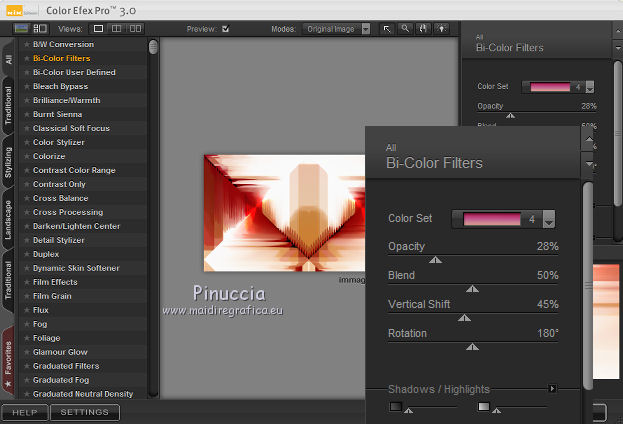623x424 pixels.
Task: Click the Highlights slider handle
Action: (x=496, y=410)
